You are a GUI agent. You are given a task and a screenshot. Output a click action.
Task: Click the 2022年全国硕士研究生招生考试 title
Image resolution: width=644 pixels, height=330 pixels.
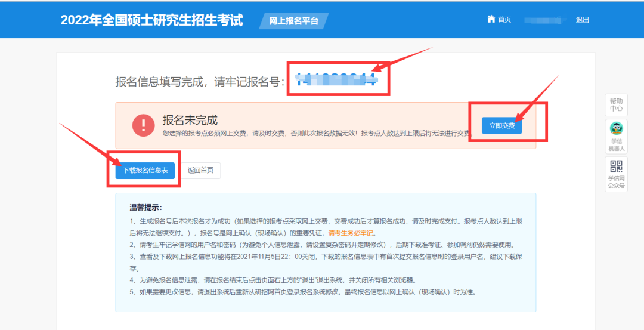151,20
